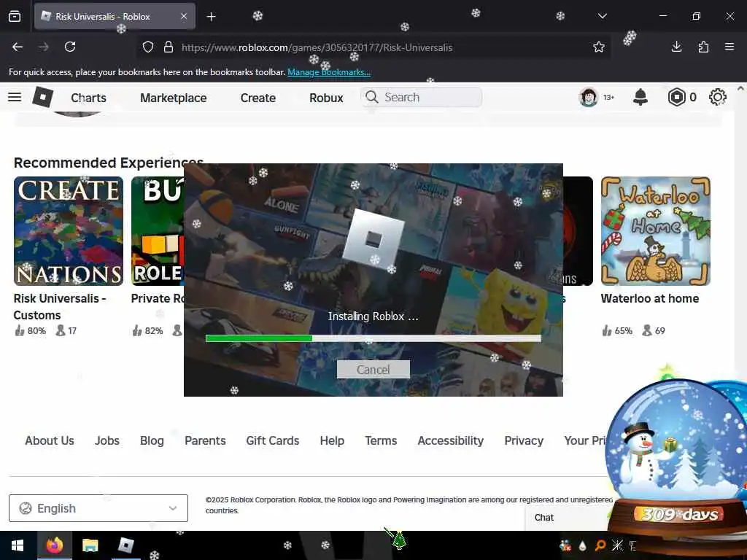Open Waterloo at home thumbnail
747x560 pixels.
coord(656,231)
